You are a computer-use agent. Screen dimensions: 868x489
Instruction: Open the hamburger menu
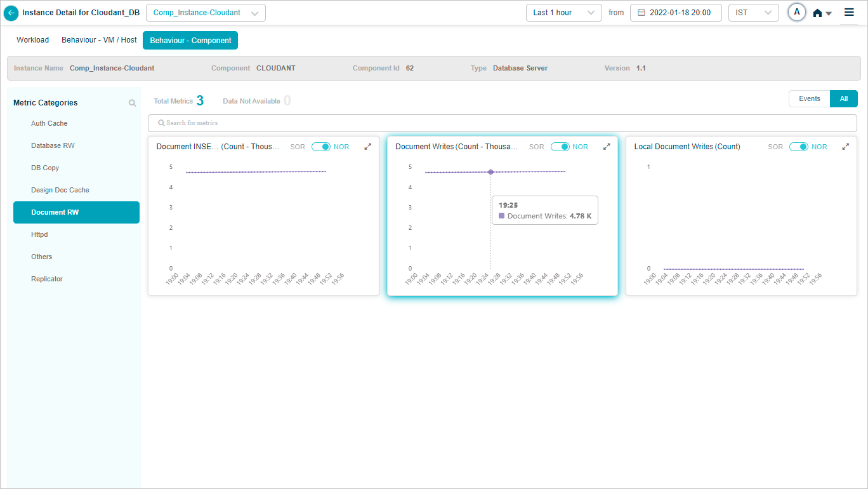(849, 13)
